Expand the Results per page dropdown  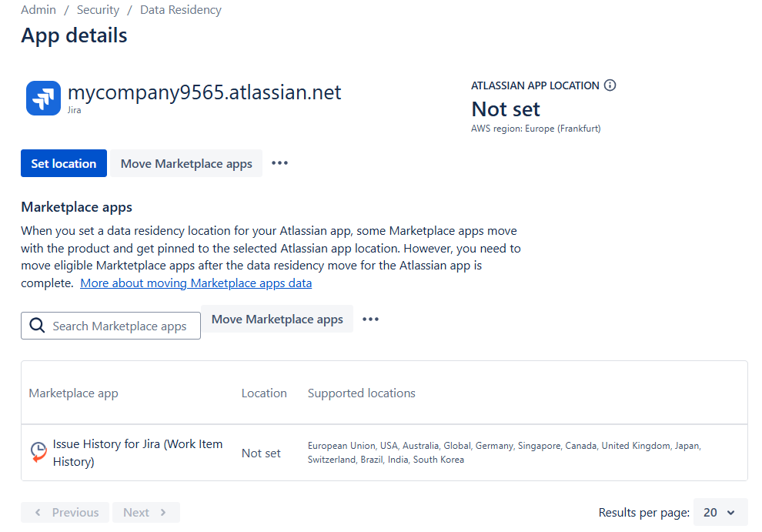720,513
